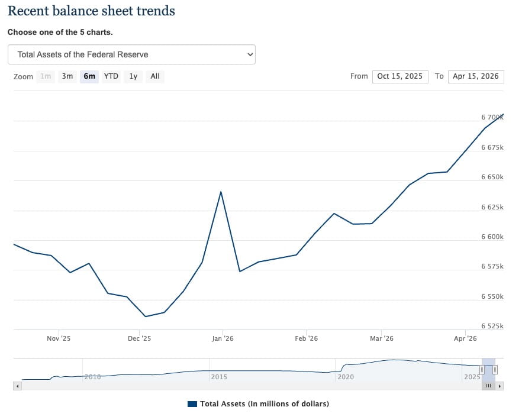Click the chart selector dropdown chevron
Viewport: 522px width, 420px height.
tap(249, 54)
